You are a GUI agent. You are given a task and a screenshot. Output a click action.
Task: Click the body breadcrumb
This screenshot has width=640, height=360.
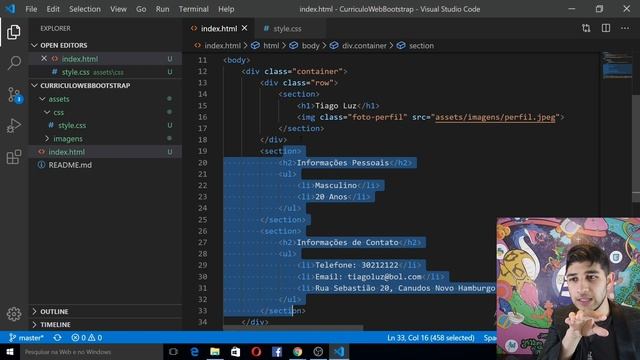310,46
